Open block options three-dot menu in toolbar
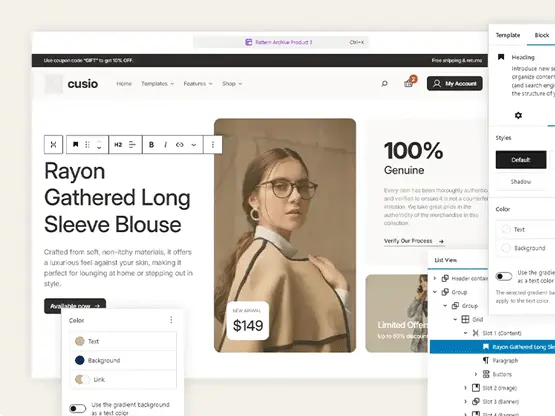The width and height of the screenshot is (555, 416). pos(213,144)
